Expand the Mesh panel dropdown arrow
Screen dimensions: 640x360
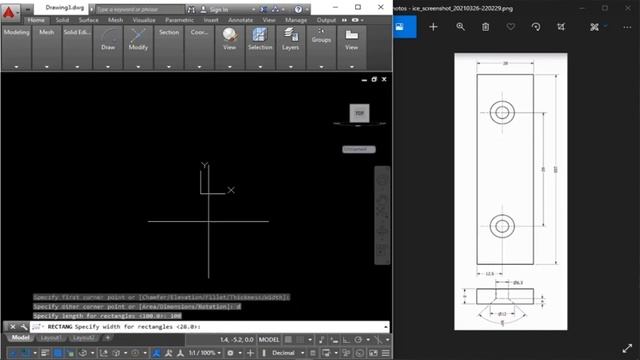tap(47, 67)
